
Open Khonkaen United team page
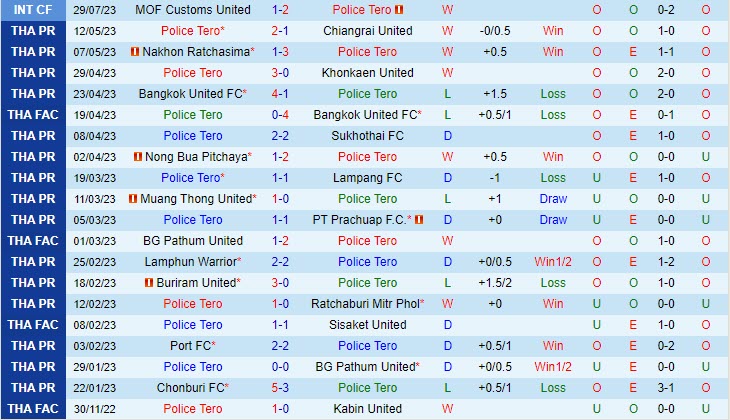tap(367, 73)
